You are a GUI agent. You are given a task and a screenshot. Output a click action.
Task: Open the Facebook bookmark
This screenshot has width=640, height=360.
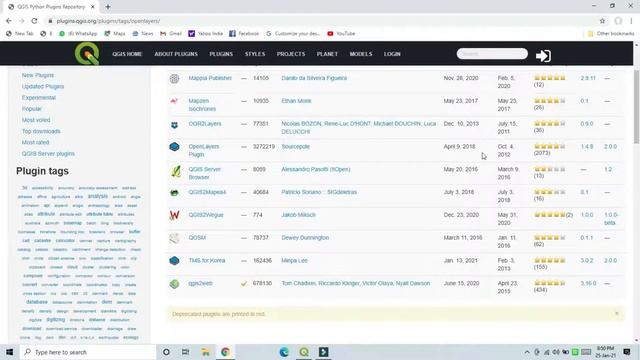pyautogui.click(x=244, y=33)
